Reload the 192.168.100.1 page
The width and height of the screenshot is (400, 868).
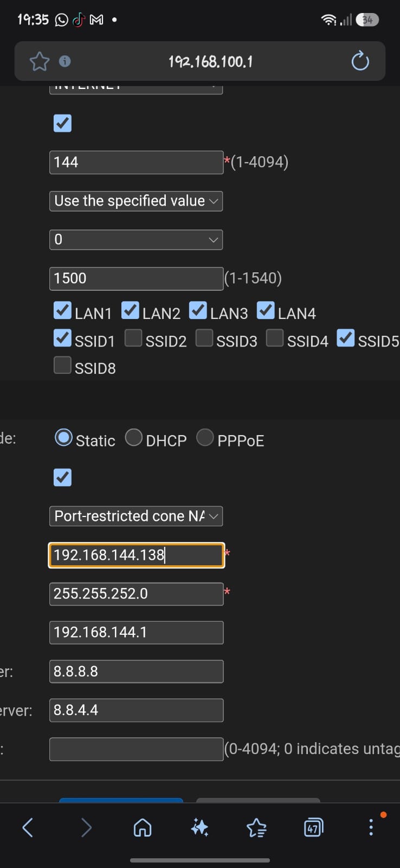point(360,61)
